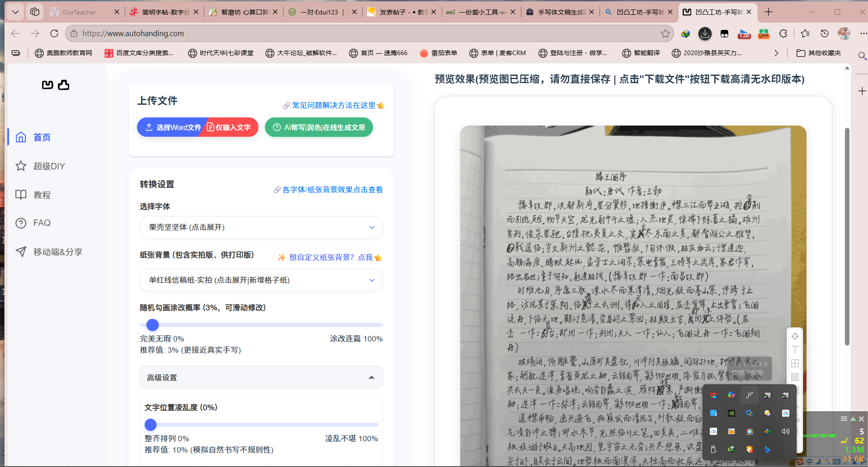Open the browser extensions puzzle icon

[x=783, y=33]
